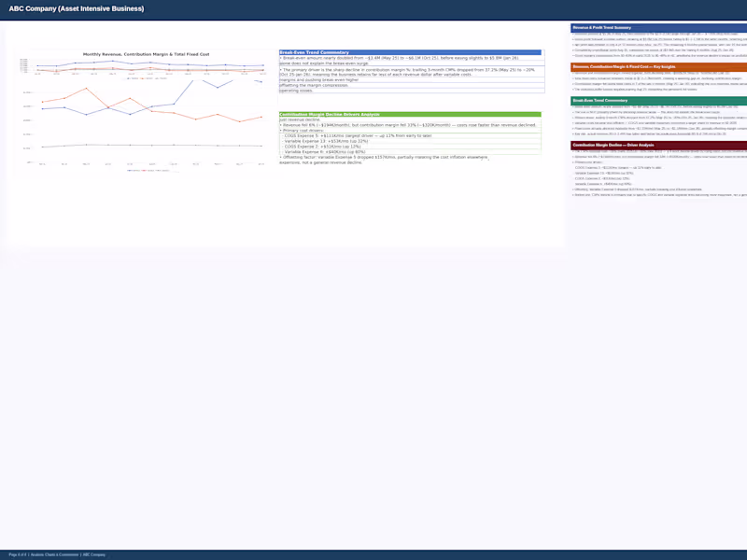The image size is (747, 560).
Task: Select orange sidebar header 'Contribution Margin & Fixed Cost — Key Insights'
Action: coord(659,67)
